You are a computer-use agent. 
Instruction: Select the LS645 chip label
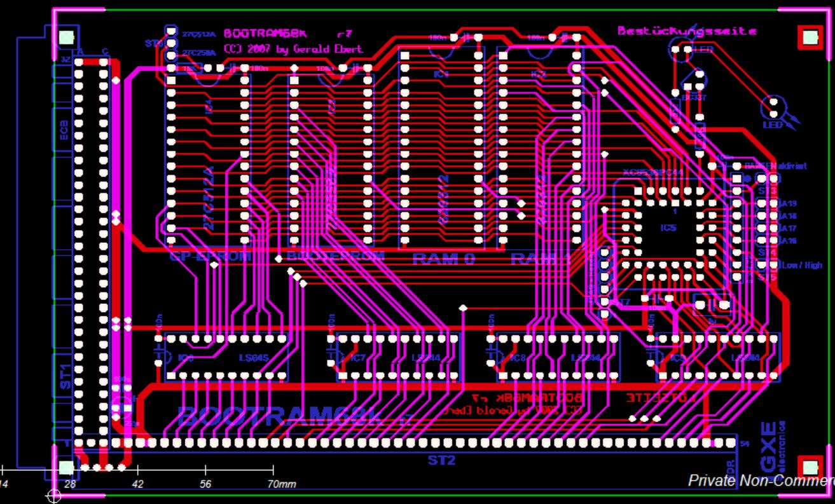[x=253, y=358]
